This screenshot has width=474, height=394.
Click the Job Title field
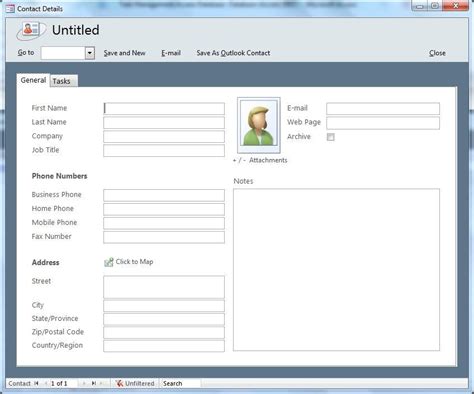[164, 150]
